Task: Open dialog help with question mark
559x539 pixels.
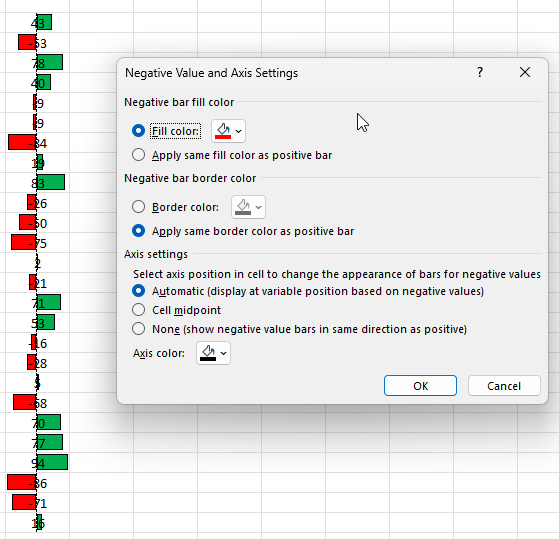Action: tap(480, 72)
